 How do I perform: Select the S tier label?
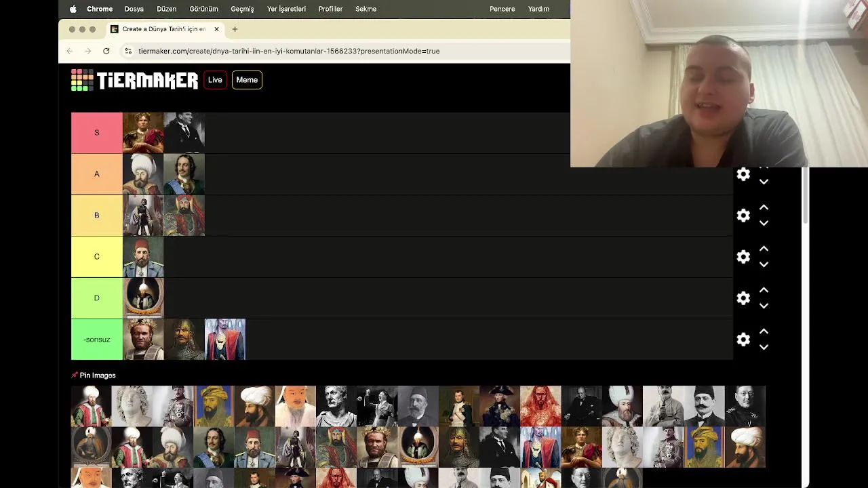point(97,133)
